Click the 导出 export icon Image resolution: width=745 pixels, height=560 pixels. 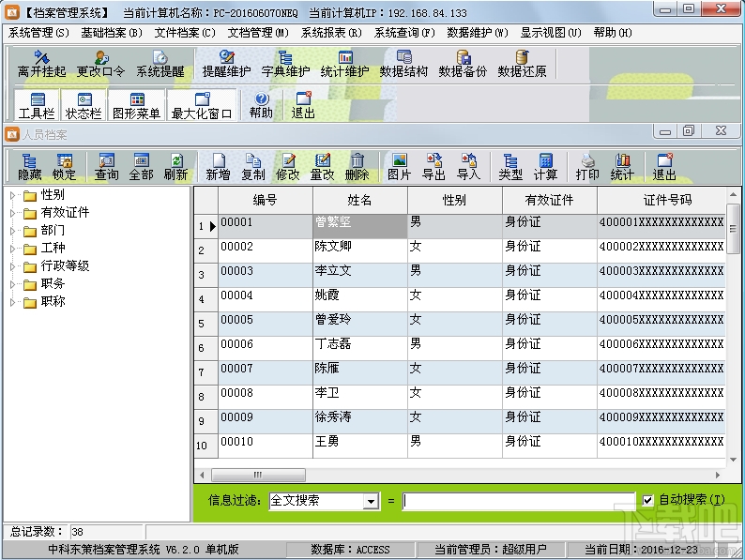tap(433, 167)
